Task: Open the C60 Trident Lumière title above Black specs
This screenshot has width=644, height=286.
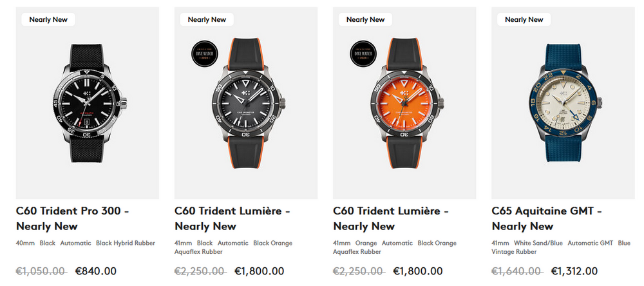Action: pos(232,218)
